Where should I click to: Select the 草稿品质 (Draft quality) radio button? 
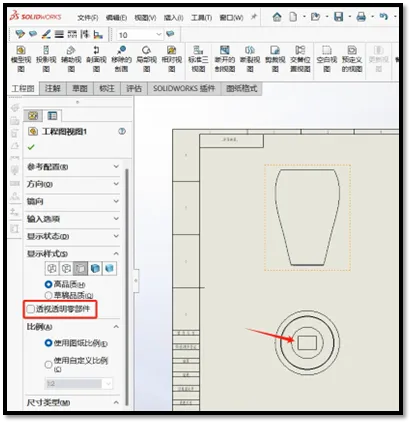coord(49,295)
